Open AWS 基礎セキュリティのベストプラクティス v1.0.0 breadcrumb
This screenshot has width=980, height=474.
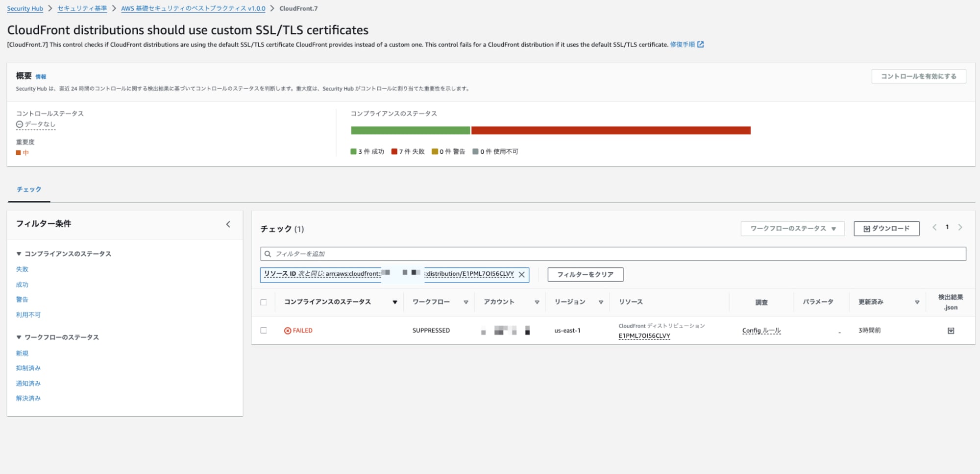coord(193,8)
